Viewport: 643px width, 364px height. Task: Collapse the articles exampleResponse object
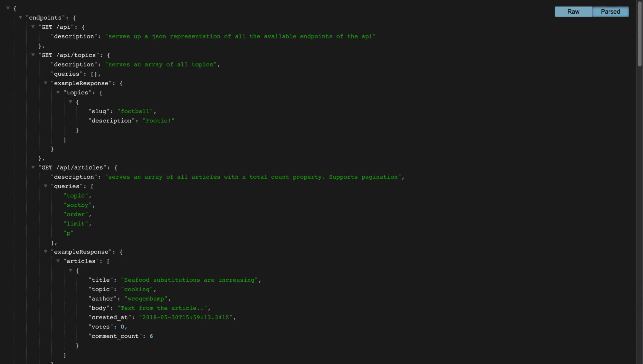coord(46,251)
